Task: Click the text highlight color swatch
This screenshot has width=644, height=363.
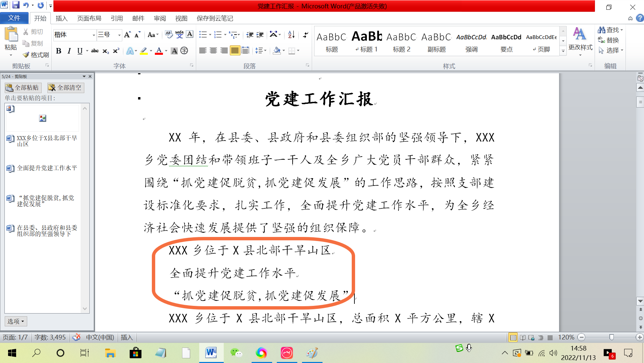Action: click(144, 51)
